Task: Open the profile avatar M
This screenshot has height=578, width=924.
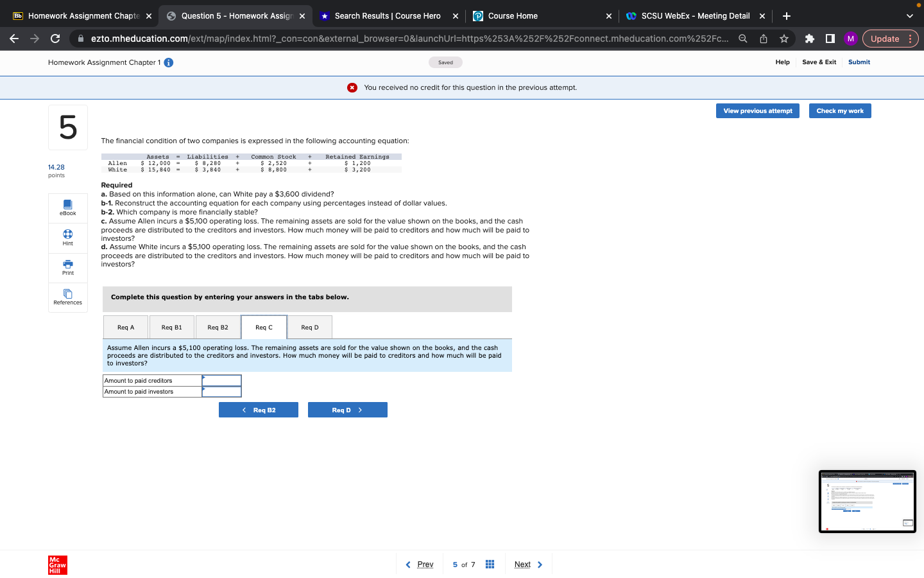Action: (x=851, y=39)
